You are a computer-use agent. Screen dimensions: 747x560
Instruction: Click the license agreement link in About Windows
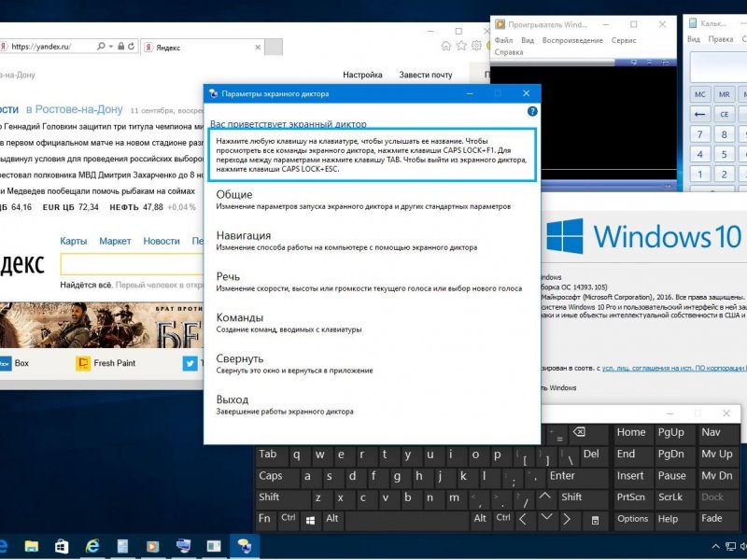point(674,368)
